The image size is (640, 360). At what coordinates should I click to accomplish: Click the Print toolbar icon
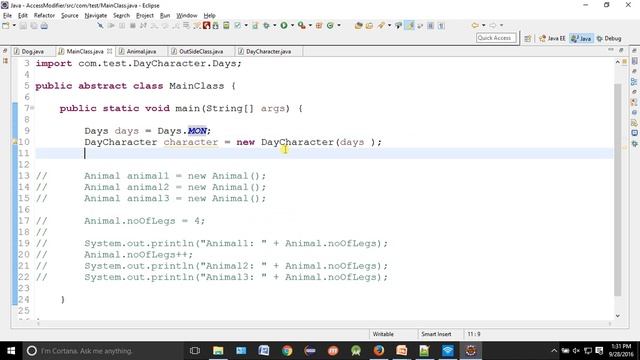[x=44, y=26]
